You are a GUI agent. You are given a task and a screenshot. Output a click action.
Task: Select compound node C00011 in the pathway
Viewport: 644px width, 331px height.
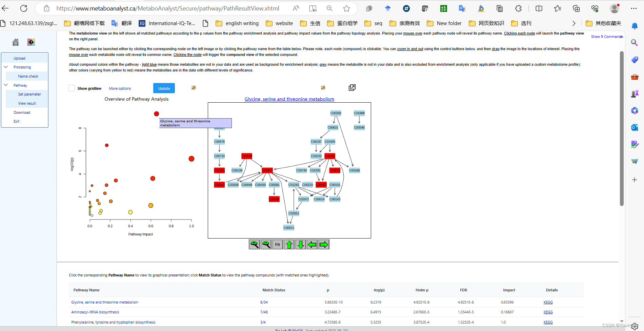point(289,227)
